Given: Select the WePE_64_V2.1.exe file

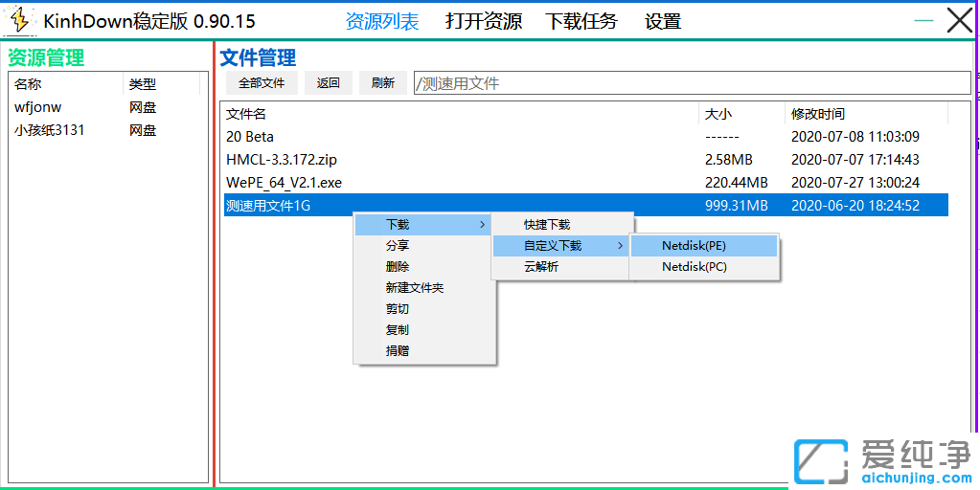Looking at the screenshot, I should (x=585, y=183).
